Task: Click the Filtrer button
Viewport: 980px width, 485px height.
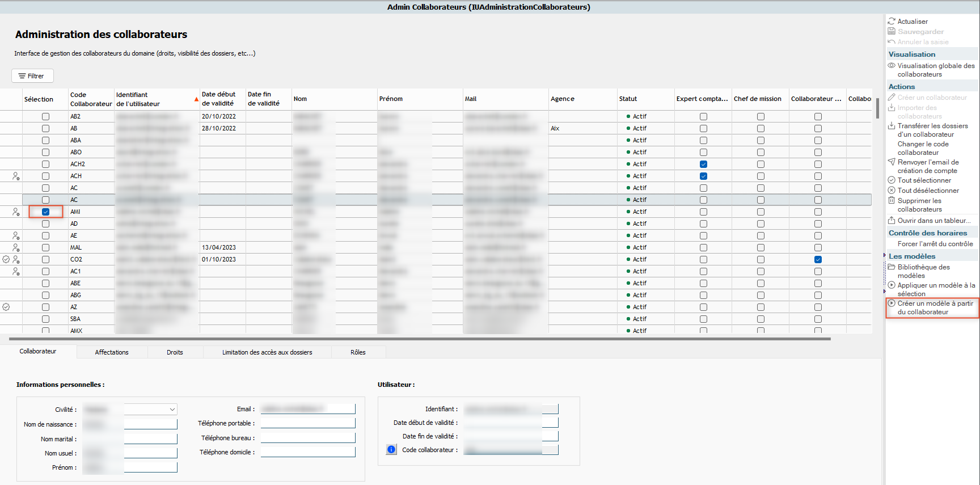Action: 32,75
